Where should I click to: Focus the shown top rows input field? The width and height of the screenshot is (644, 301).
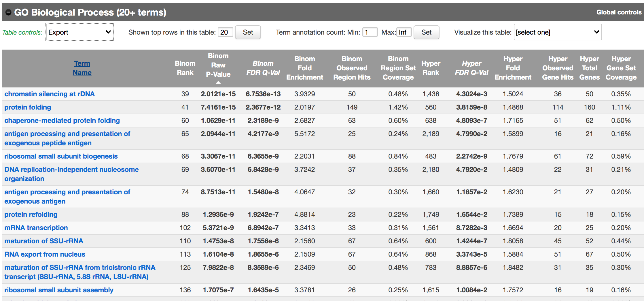click(225, 32)
